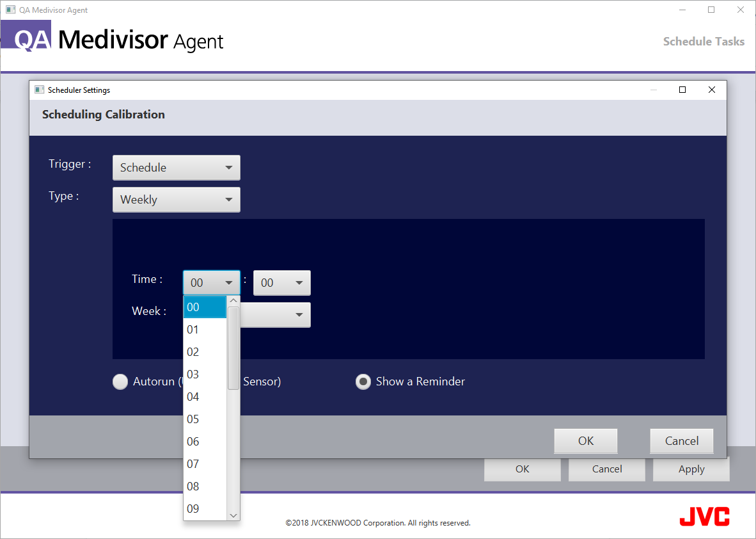Image resolution: width=756 pixels, height=539 pixels.
Task: Select hour 03 in the list
Action: click(205, 374)
